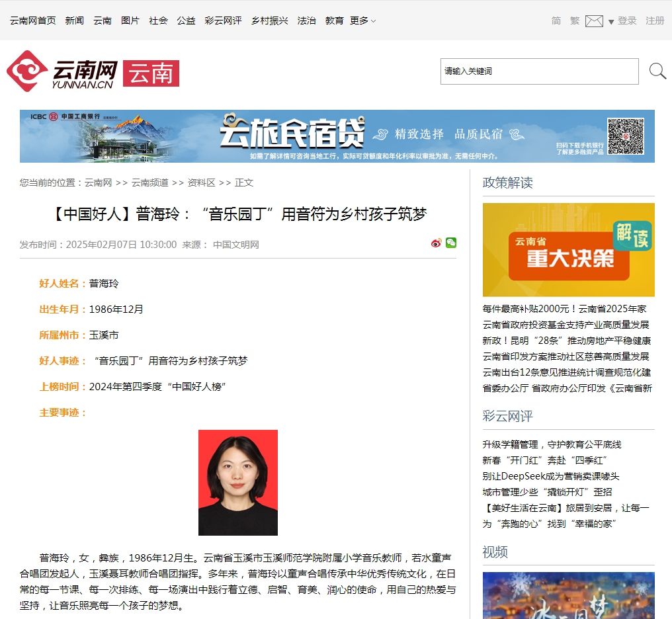Open the mail envelope icon
Image resolution: width=672 pixels, height=619 pixels.
coord(593,21)
